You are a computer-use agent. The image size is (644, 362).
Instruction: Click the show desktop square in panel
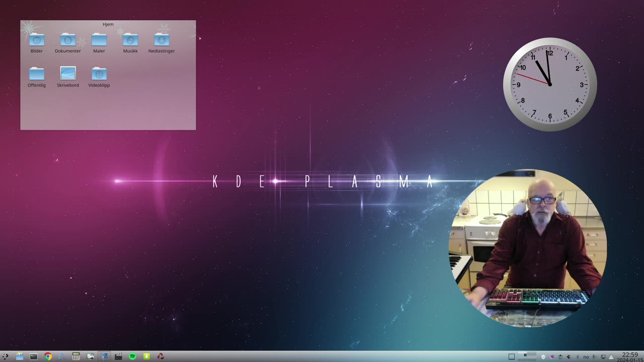click(x=512, y=356)
